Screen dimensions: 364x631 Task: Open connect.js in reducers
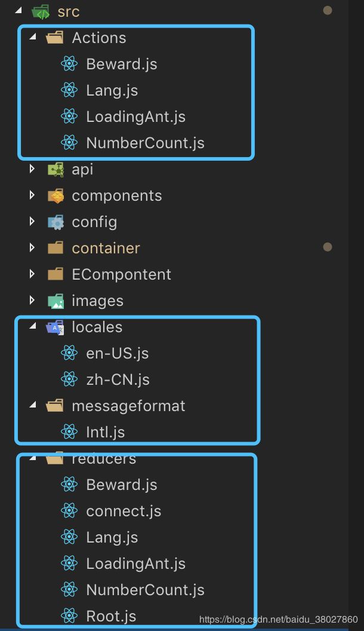(124, 511)
